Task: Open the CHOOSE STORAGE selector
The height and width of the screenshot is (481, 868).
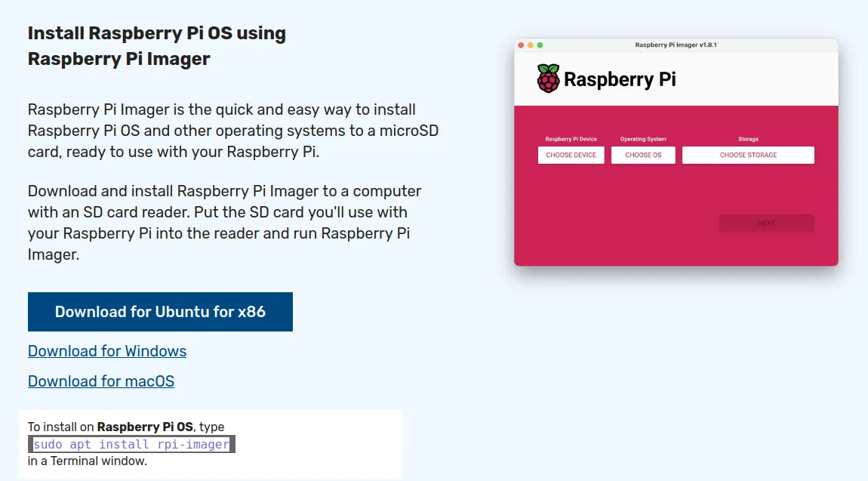Action: pos(748,155)
